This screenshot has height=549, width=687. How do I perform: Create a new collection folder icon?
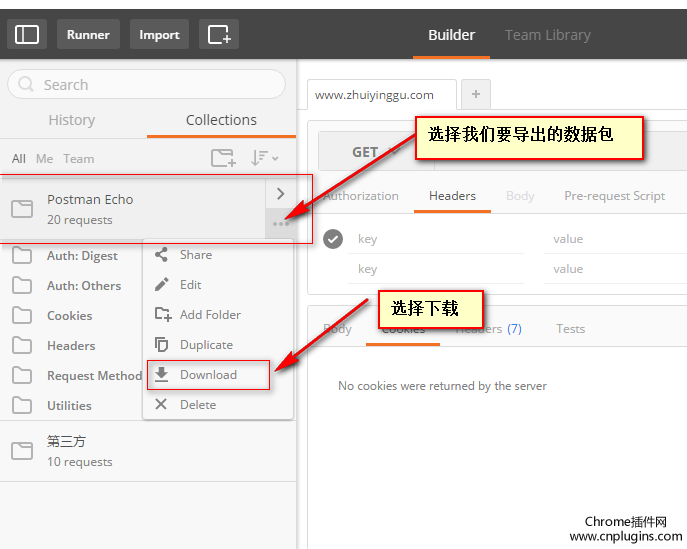(223, 158)
